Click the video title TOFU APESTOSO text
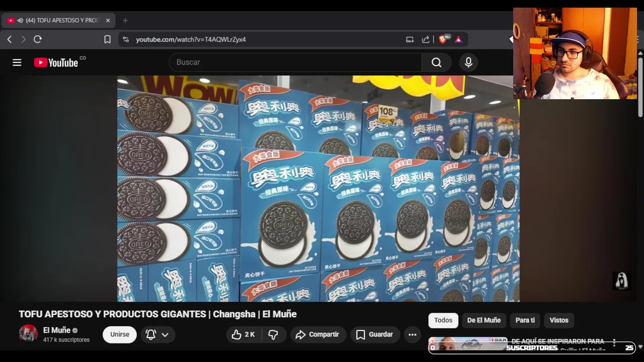Viewport: 644px width, 362px height. (x=157, y=314)
